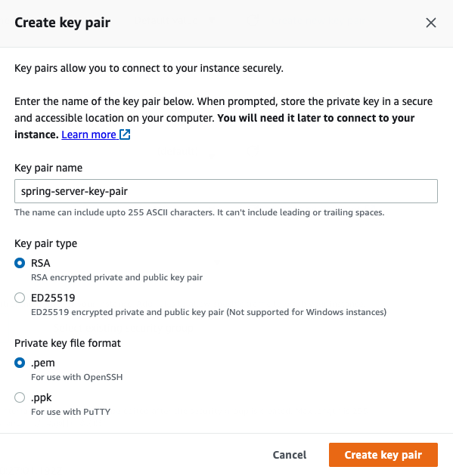Click the .pem option label
This screenshot has height=476, width=453.
[x=43, y=363]
